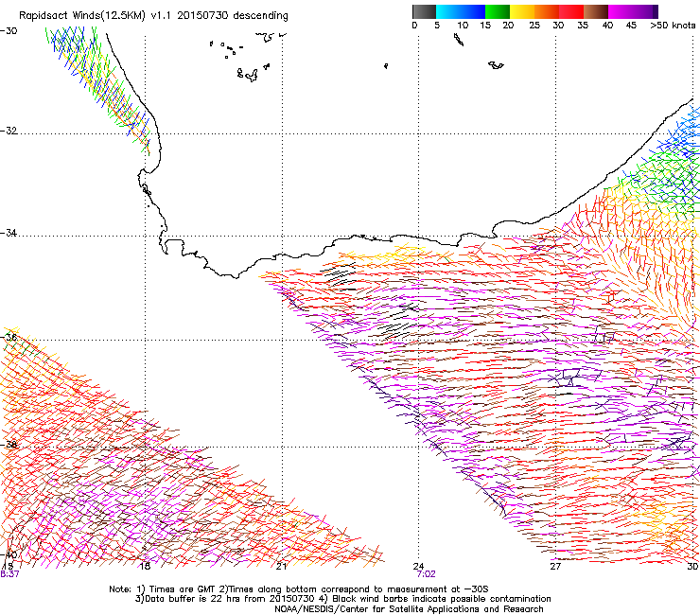Pick the red 30–35 knots legend segment
The height and width of the screenshot is (615, 700).
click(571, 11)
